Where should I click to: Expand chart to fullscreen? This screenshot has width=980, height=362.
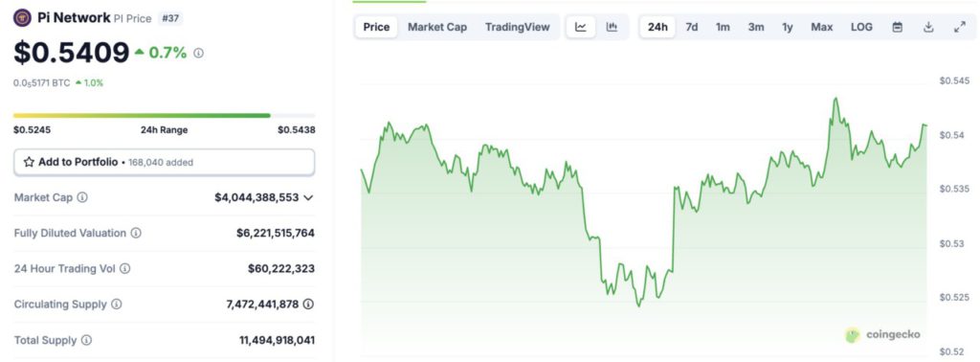coord(960,27)
